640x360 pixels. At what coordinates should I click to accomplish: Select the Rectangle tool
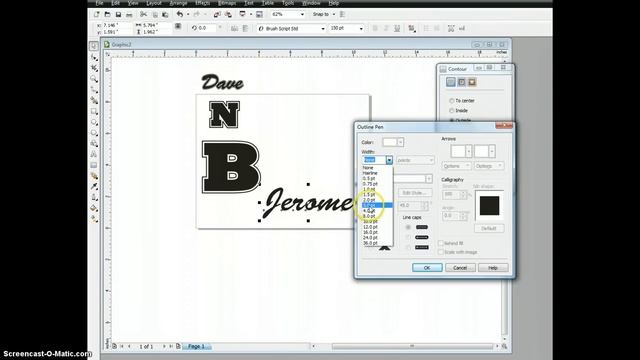pyautogui.click(x=94, y=111)
